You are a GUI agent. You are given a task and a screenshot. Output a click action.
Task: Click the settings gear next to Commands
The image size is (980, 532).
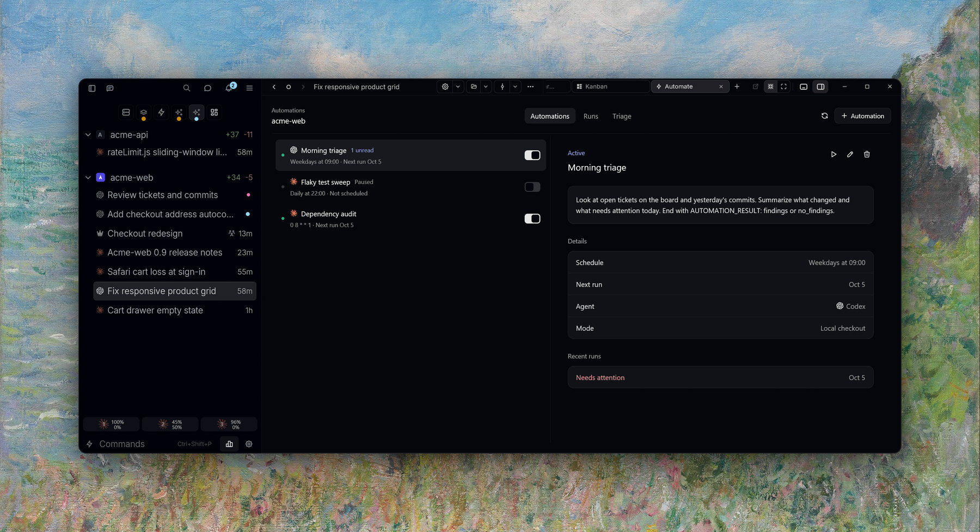(249, 444)
